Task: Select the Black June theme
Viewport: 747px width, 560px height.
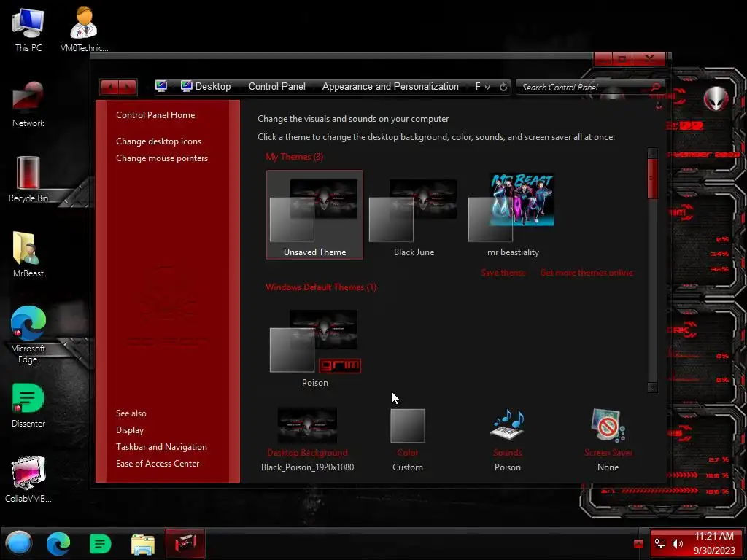Action: (x=414, y=215)
